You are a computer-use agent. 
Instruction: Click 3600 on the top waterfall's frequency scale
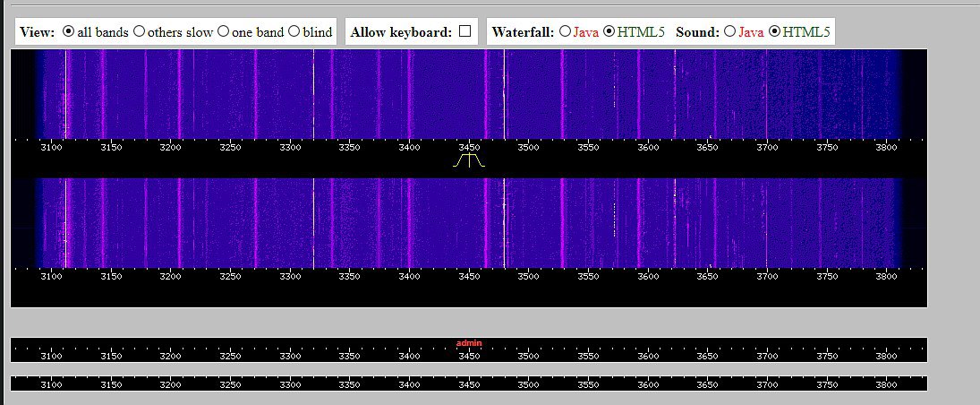click(x=648, y=148)
